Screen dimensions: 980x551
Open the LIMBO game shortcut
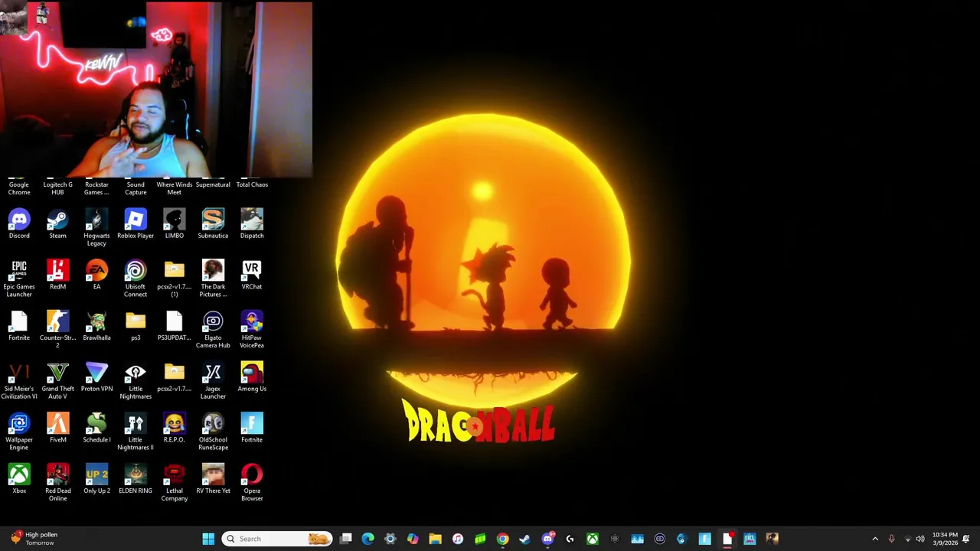pos(175,224)
